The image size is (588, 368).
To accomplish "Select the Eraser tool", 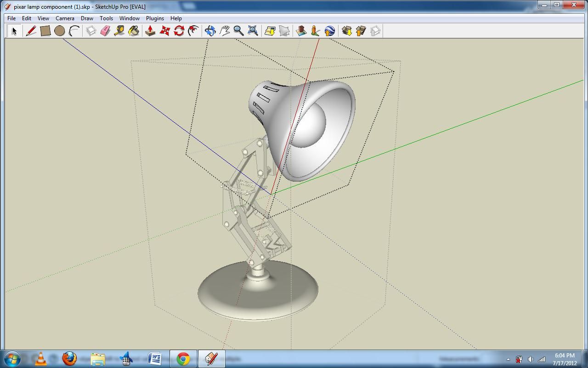I will click(105, 30).
